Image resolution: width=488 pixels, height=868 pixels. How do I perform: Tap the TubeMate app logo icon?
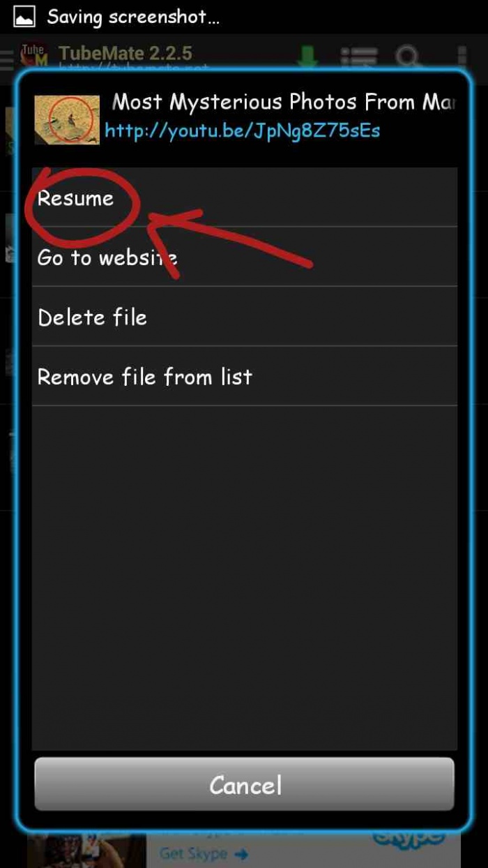[34, 56]
